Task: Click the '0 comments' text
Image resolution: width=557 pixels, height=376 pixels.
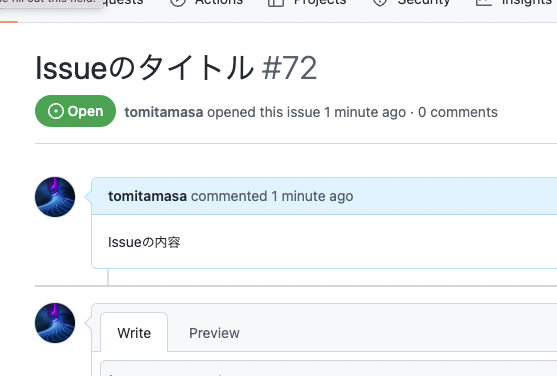Action: (458, 112)
